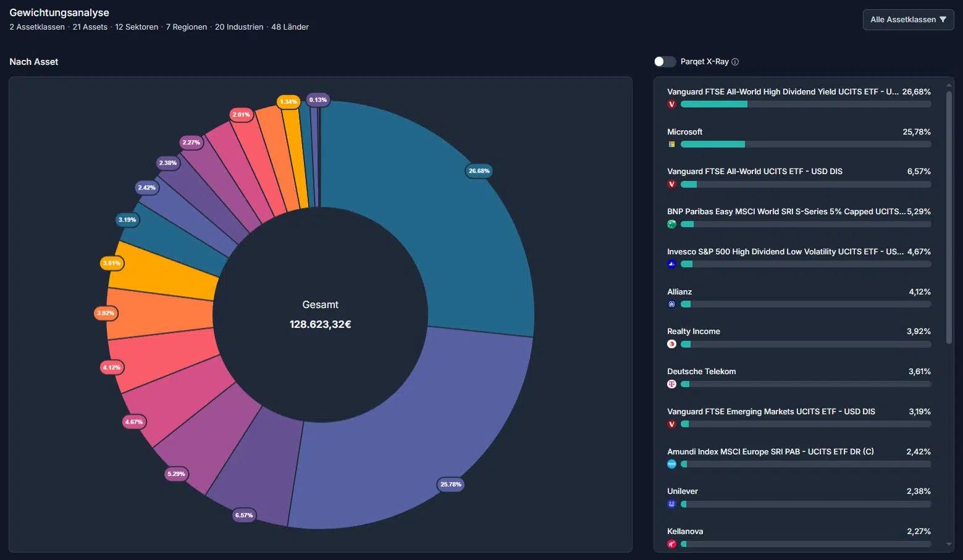Click the Realty Income logo icon
This screenshot has width=963, height=560.
(671, 345)
